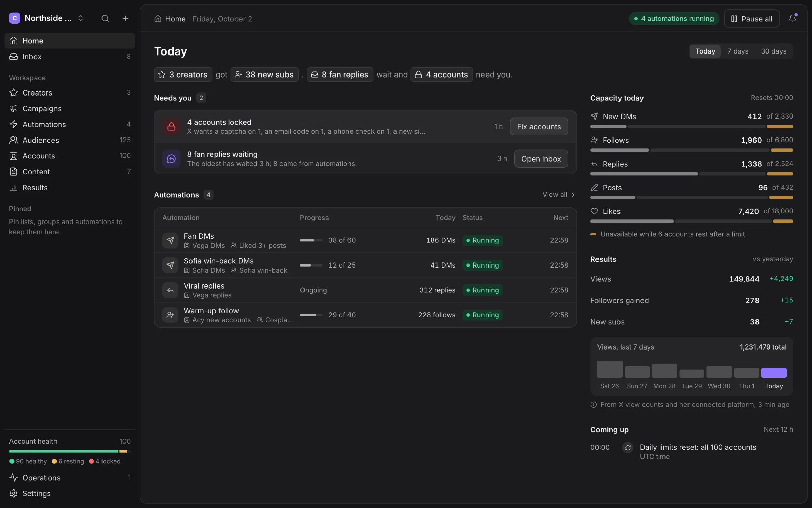
Task: Open Settings in the sidebar
Action: [x=70, y=493]
